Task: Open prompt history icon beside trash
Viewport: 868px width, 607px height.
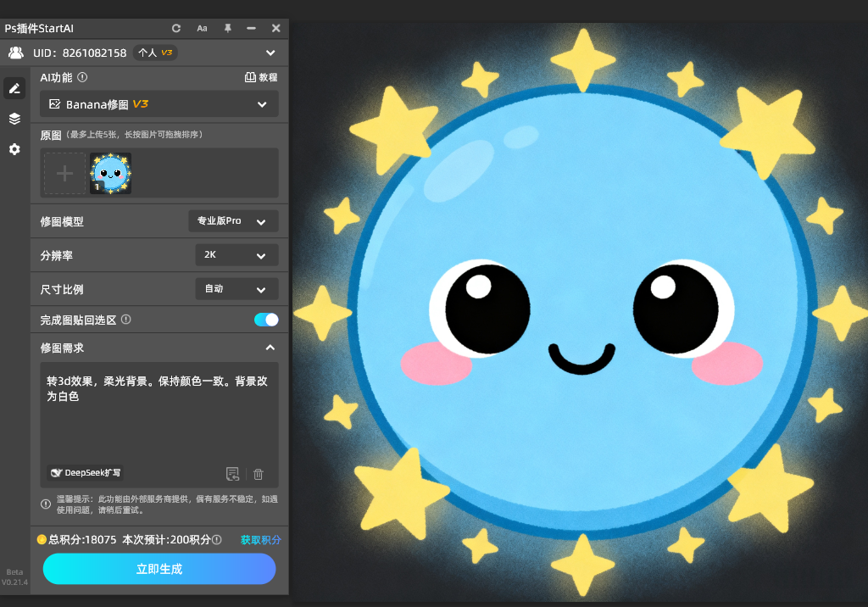Action: coord(232,474)
